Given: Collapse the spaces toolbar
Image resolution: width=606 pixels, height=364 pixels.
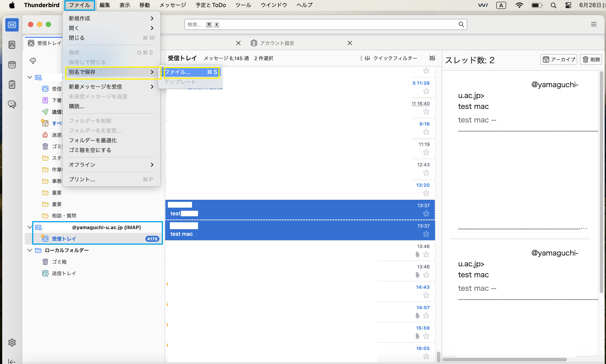Looking at the screenshot, I should pyautogui.click(x=12, y=361).
